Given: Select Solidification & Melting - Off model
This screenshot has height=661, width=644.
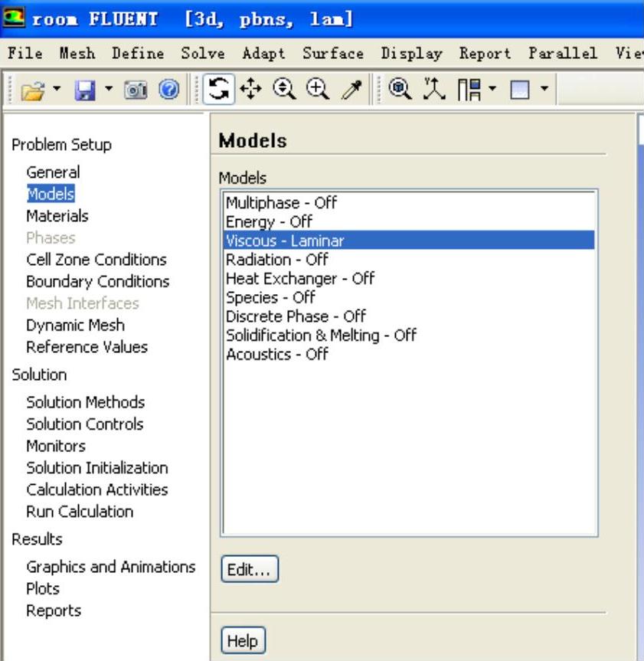Looking at the screenshot, I should (x=409, y=335).
